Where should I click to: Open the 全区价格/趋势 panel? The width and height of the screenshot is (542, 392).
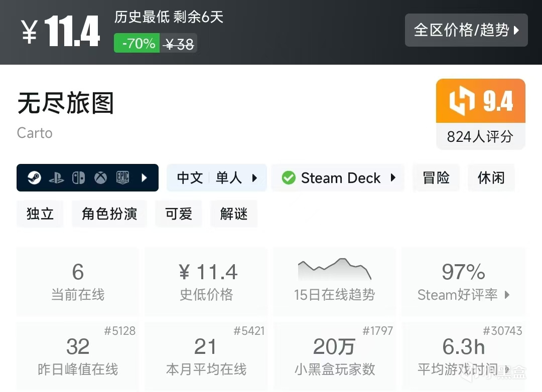click(x=466, y=30)
